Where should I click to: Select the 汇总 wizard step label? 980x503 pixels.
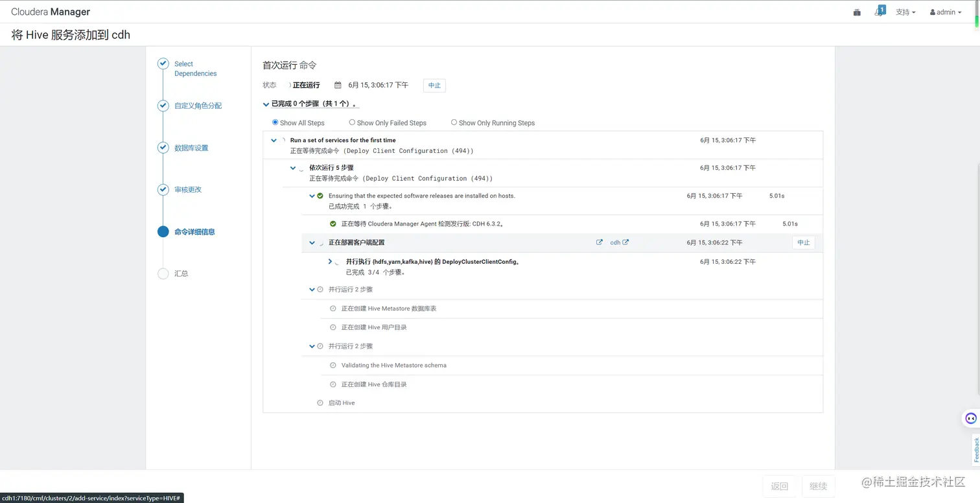coord(181,274)
